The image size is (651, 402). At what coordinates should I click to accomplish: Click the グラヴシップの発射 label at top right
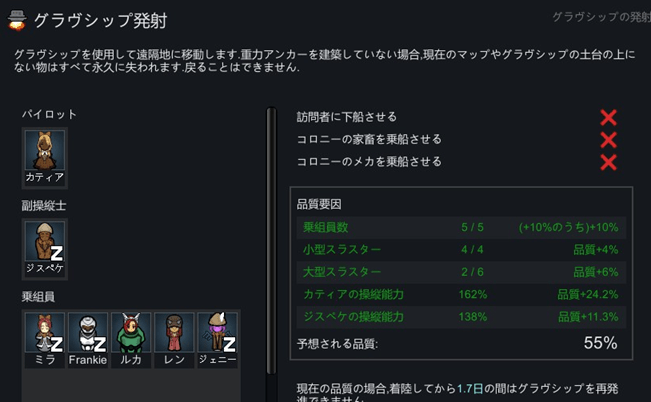pos(600,17)
